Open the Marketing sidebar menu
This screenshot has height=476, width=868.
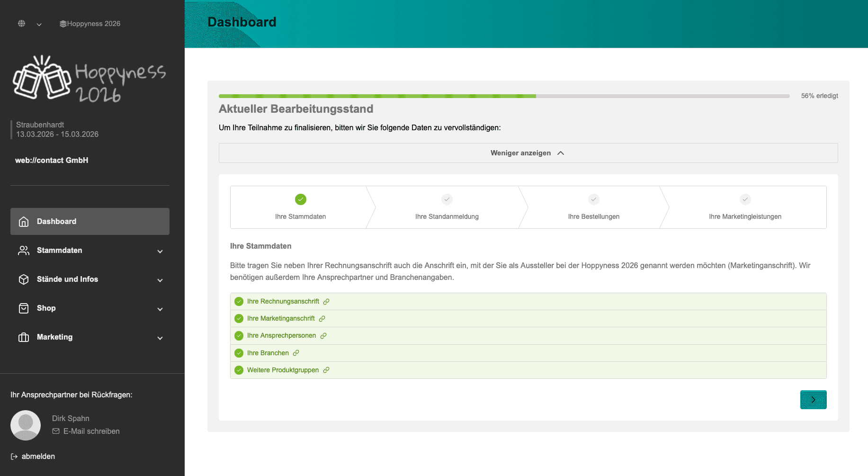point(90,337)
